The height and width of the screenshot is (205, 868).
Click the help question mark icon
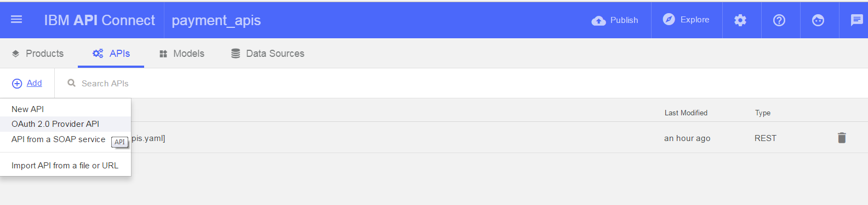click(x=779, y=20)
